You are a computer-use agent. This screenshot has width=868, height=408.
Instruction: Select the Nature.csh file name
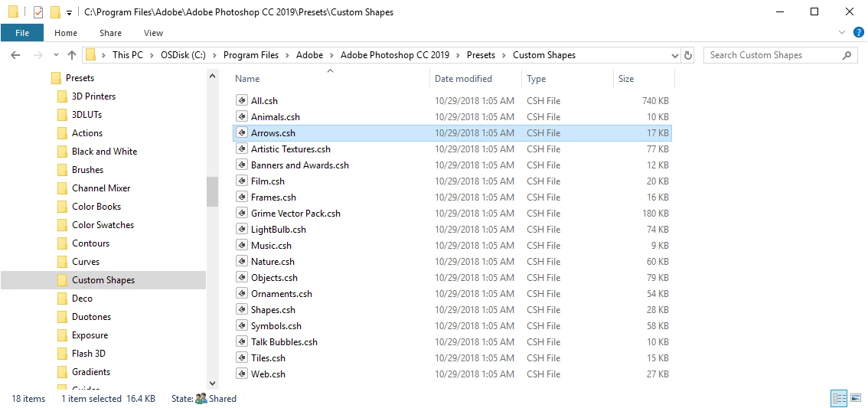pos(272,261)
